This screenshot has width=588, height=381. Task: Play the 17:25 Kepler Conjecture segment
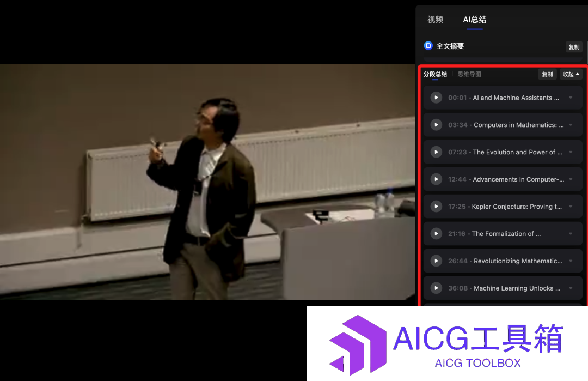[436, 207]
